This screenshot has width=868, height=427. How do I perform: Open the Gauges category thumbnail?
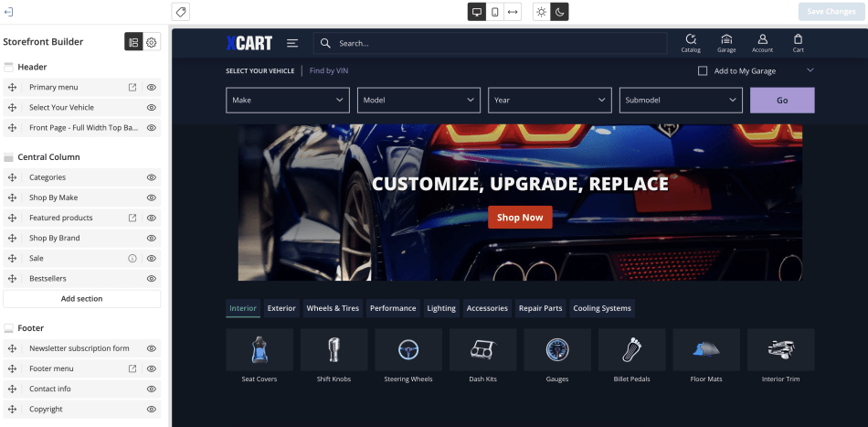coord(557,349)
